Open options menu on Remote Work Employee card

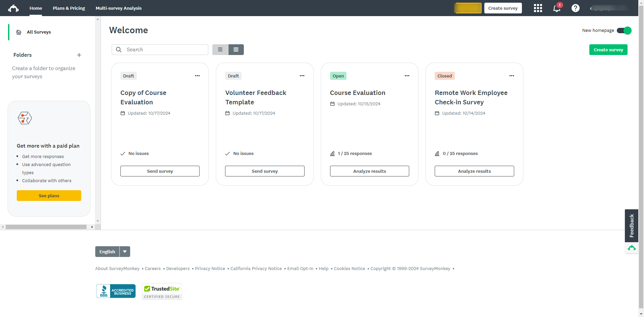(x=512, y=76)
